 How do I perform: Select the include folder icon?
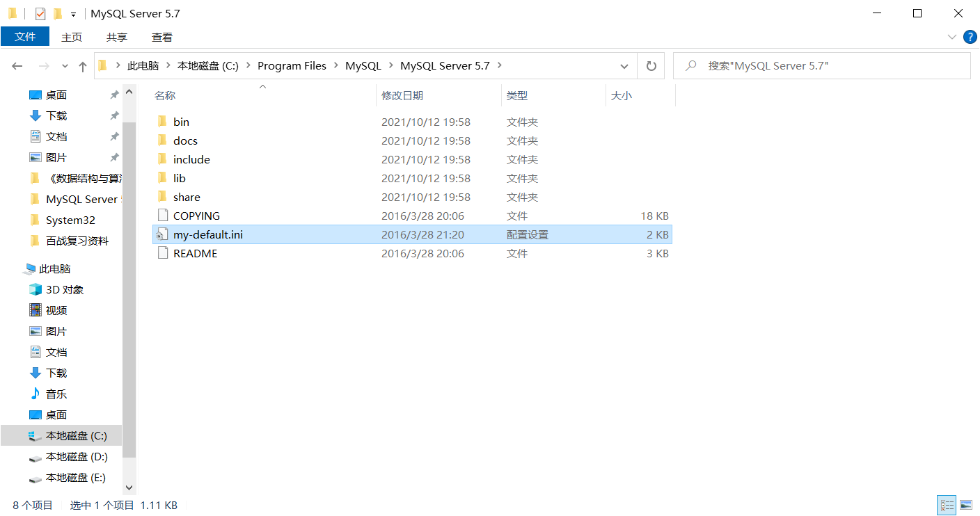pyautogui.click(x=162, y=159)
